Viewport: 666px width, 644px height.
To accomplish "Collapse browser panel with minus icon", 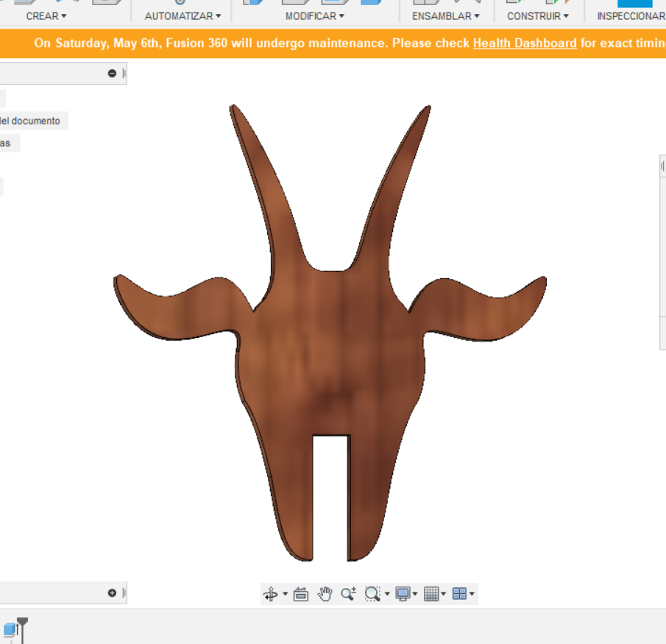I will coord(112,74).
